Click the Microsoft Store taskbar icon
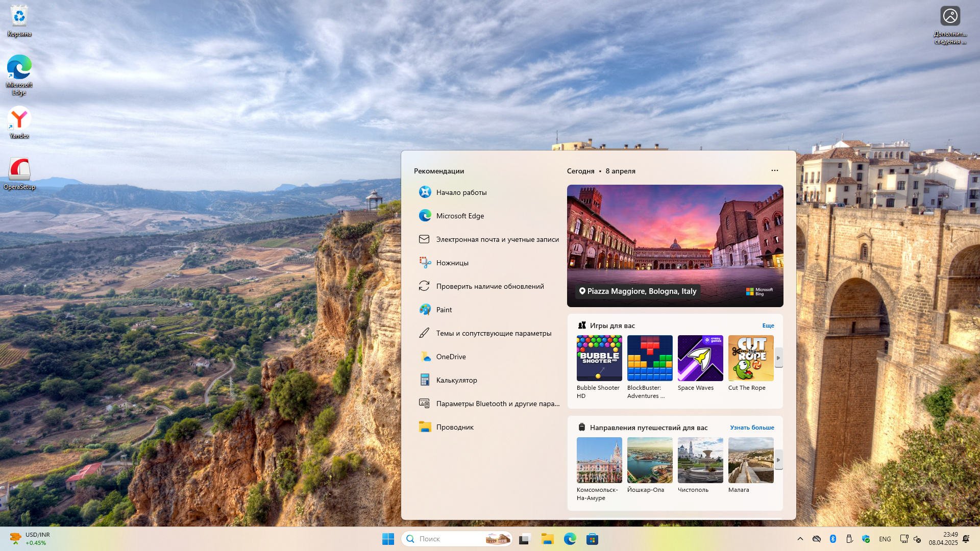Viewport: 980px width, 551px height. [592, 539]
